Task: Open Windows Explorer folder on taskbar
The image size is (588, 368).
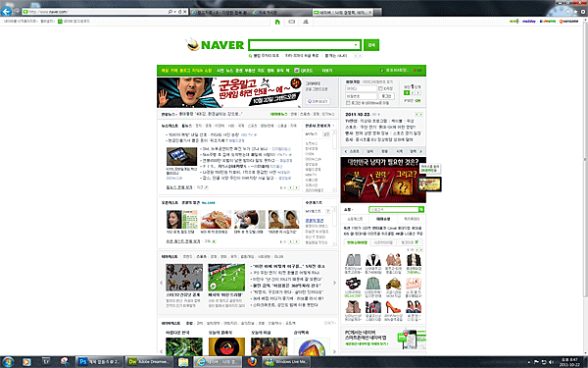Action: (183, 362)
